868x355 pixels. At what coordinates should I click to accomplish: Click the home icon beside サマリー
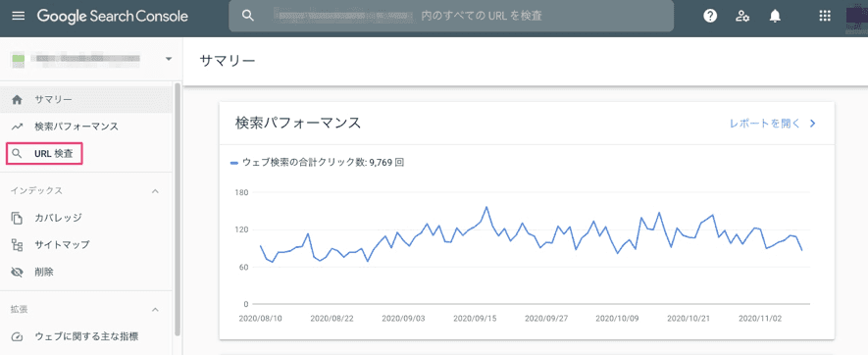pos(17,100)
